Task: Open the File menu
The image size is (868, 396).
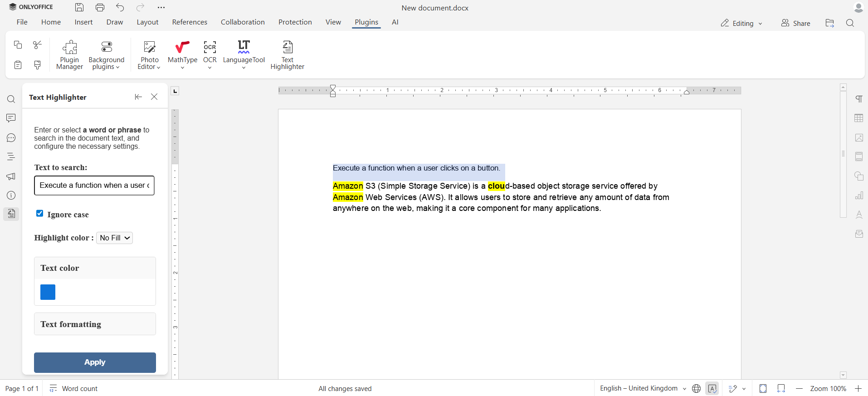Action: (x=22, y=22)
